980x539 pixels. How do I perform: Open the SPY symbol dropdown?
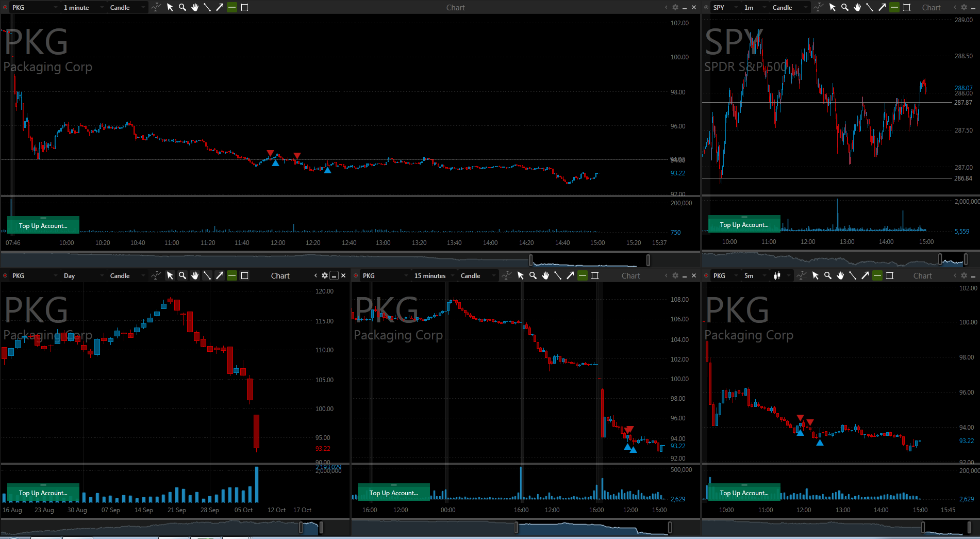point(726,7)
